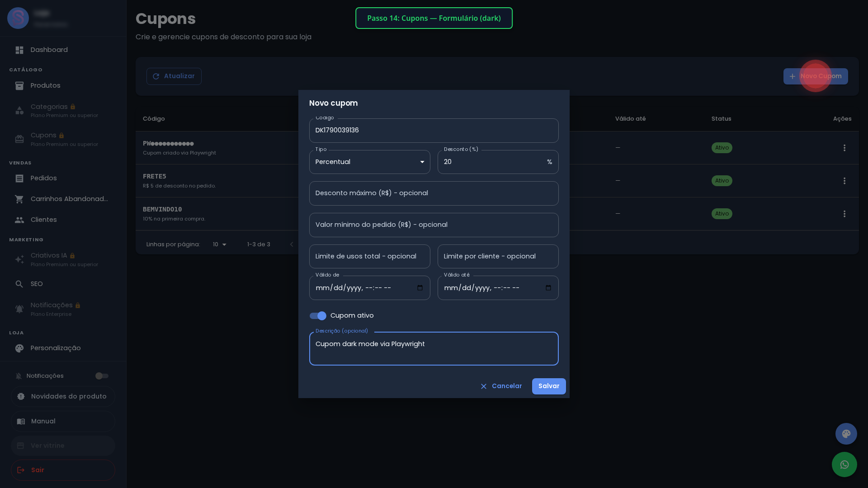Open the Manual button
The height and width of the screenshot is (488, 868).
pyautogui.click(x=63, y=422)
